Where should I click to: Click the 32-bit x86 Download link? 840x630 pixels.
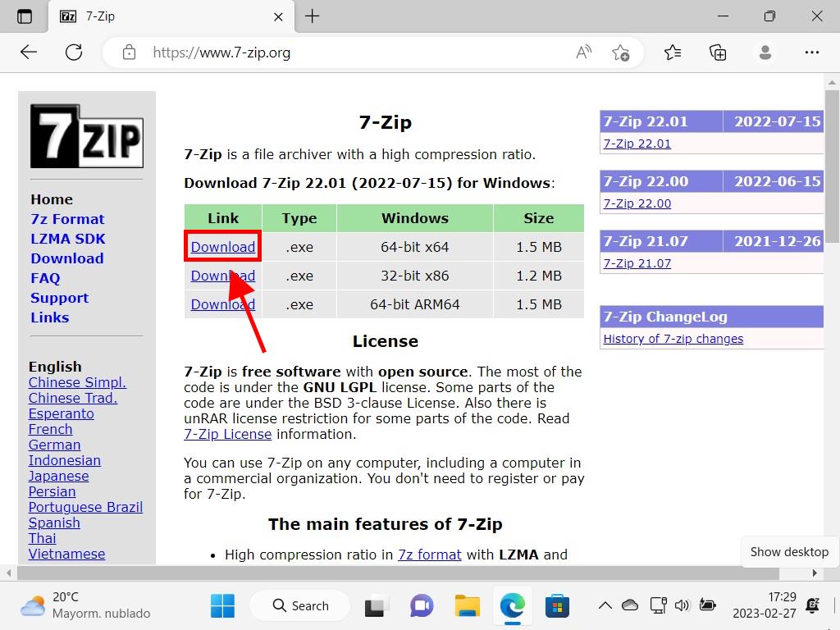[222, 276]
